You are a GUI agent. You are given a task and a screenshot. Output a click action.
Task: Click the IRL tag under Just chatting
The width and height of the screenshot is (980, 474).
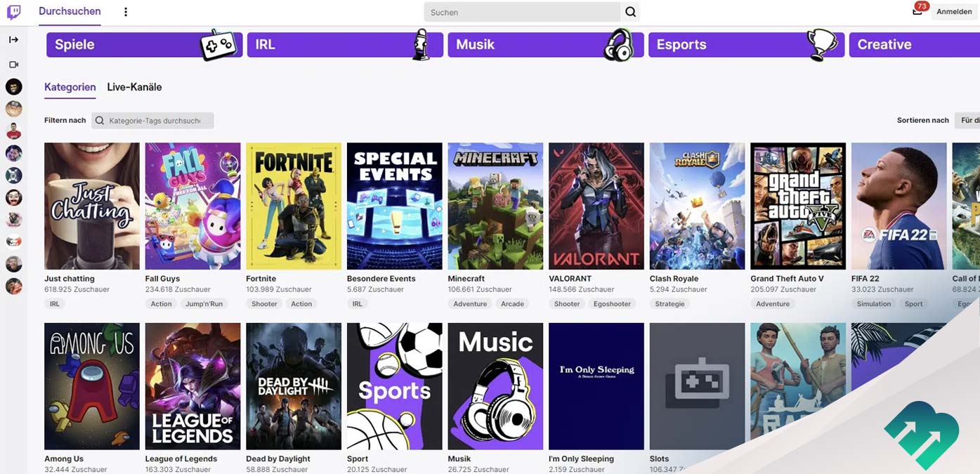54,304
